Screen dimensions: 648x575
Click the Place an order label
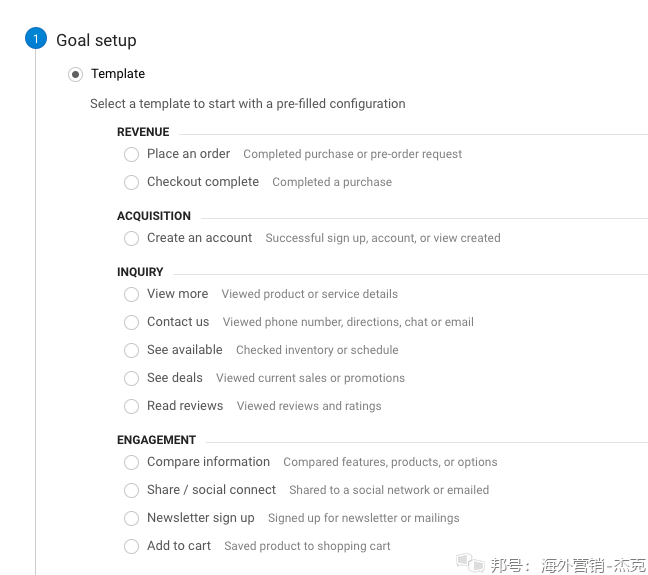[188, 154]
